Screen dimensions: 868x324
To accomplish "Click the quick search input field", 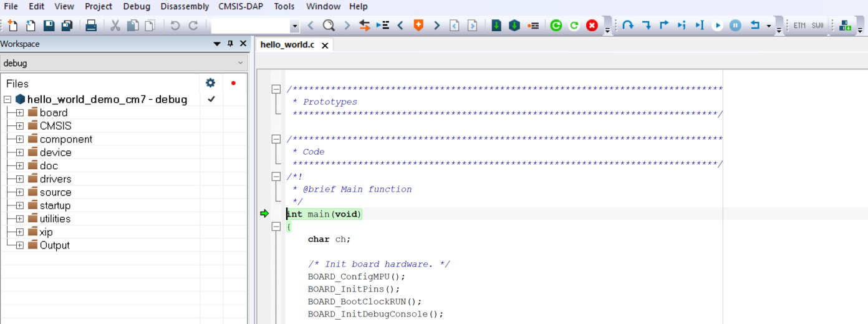I will tap(250, 26).
